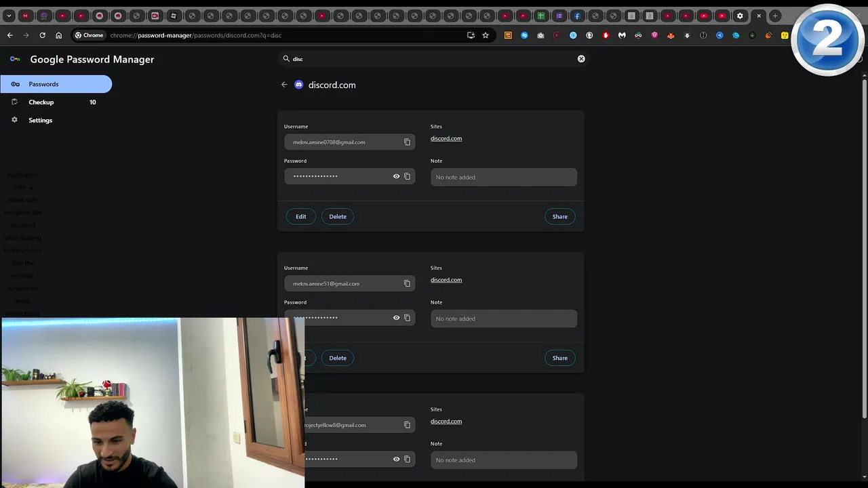Clear the password search field

[x=581, y=59]
